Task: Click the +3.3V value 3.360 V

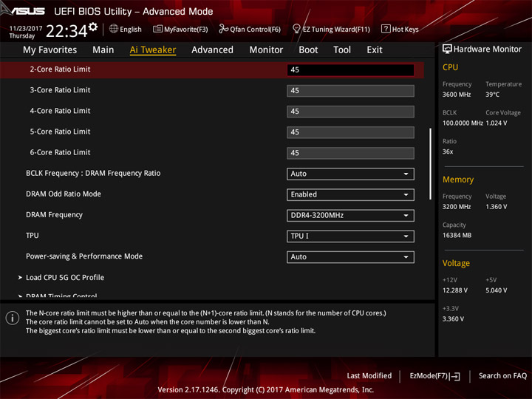Action: [x=453, y=319]
